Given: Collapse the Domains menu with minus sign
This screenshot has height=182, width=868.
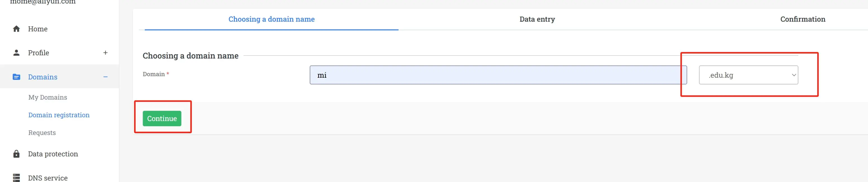Looking at the screenshot, I should click(x=105, y=77).
